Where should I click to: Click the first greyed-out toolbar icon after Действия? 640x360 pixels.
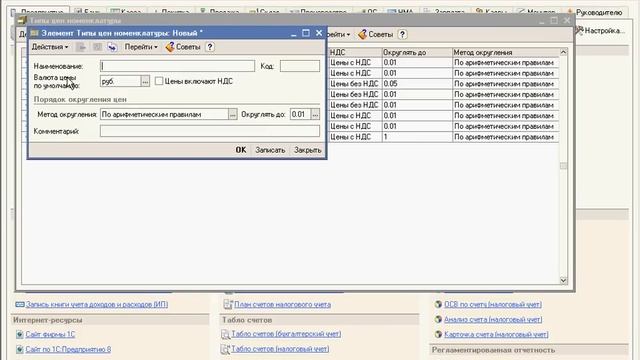click(81, 47)
